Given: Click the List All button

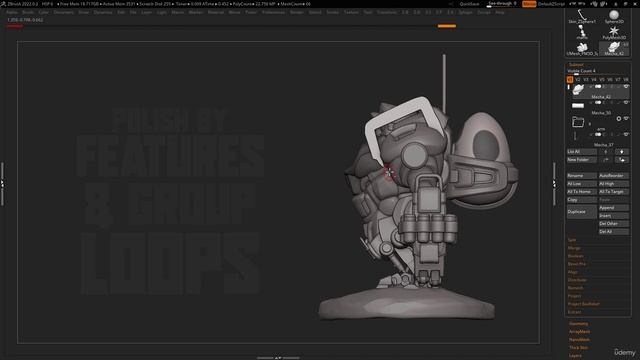Looking at the screenshot, I should pyautogui.click(x=582, y=151).
